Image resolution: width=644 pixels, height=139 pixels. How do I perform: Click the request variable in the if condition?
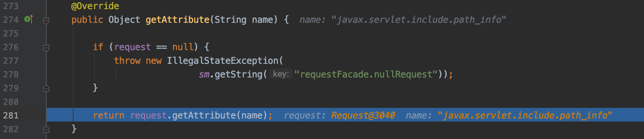pyautogui.click(x=132, y=47)
